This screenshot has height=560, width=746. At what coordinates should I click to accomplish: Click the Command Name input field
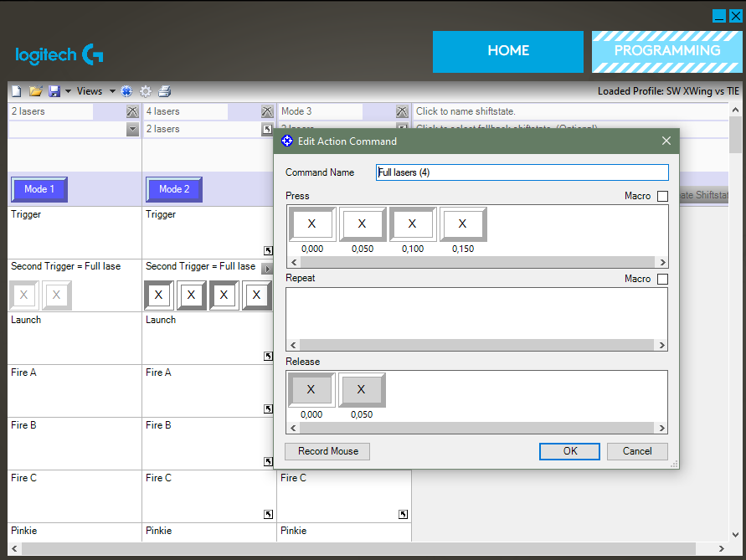tap(522, 172)
